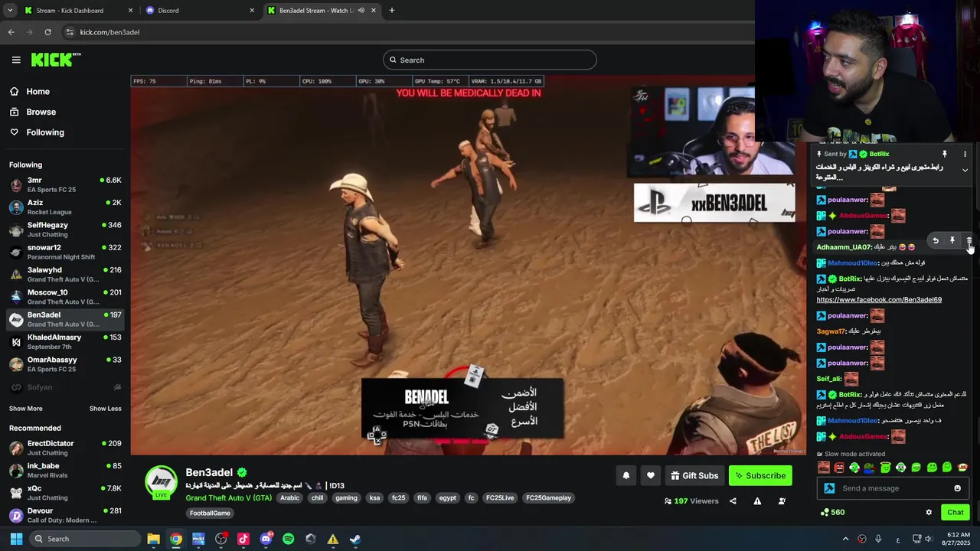
Task: Open the Devour recommended channel
Action: click(x=65, y=515)
